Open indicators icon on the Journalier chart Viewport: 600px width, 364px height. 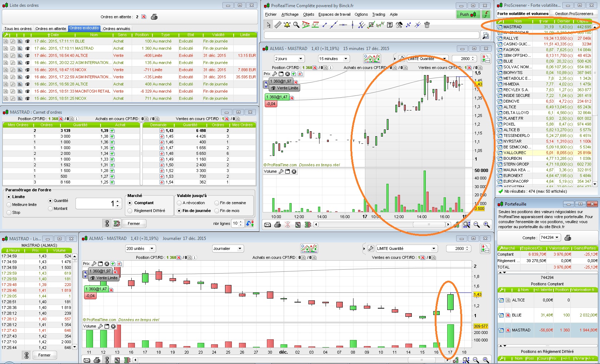click(309, 249)
